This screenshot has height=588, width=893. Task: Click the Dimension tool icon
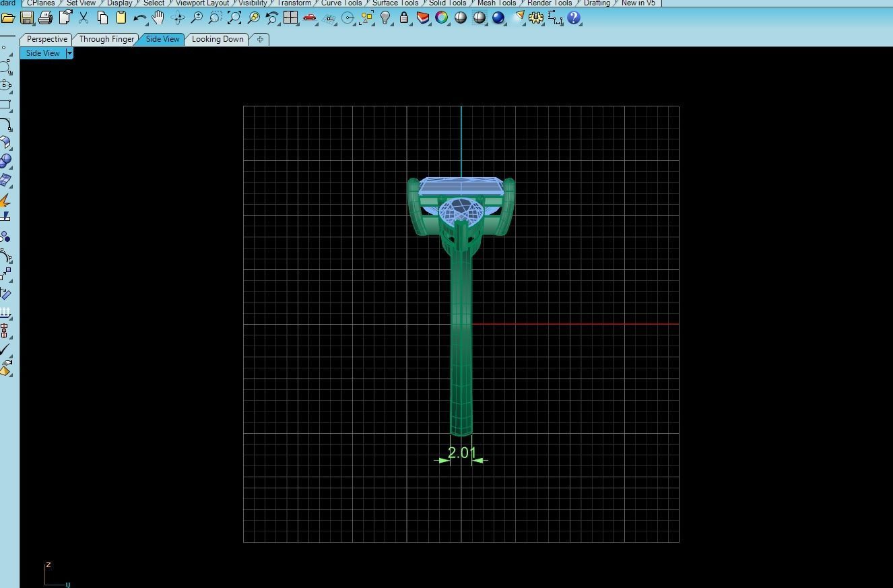click(556, 18)
